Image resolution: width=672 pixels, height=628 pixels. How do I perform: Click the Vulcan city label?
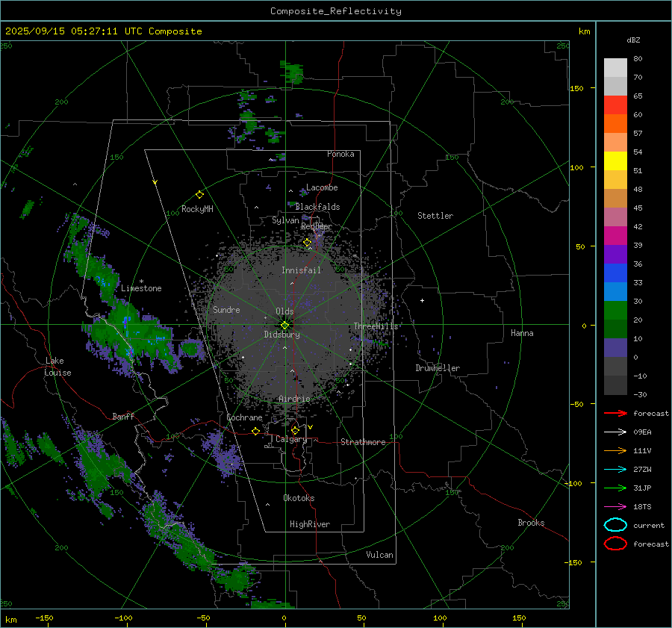379,555
